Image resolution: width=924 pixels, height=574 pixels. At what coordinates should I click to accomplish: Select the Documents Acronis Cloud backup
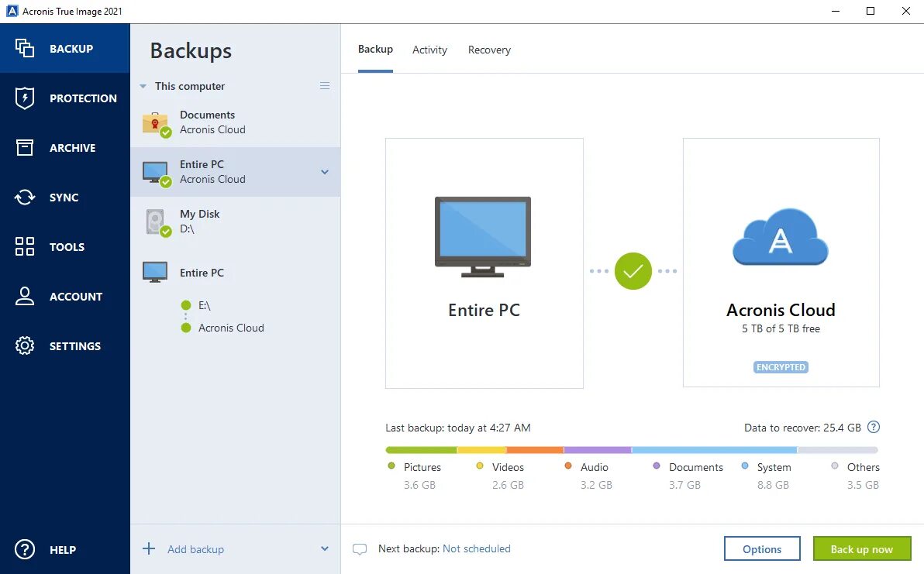[x=235, y=122]
